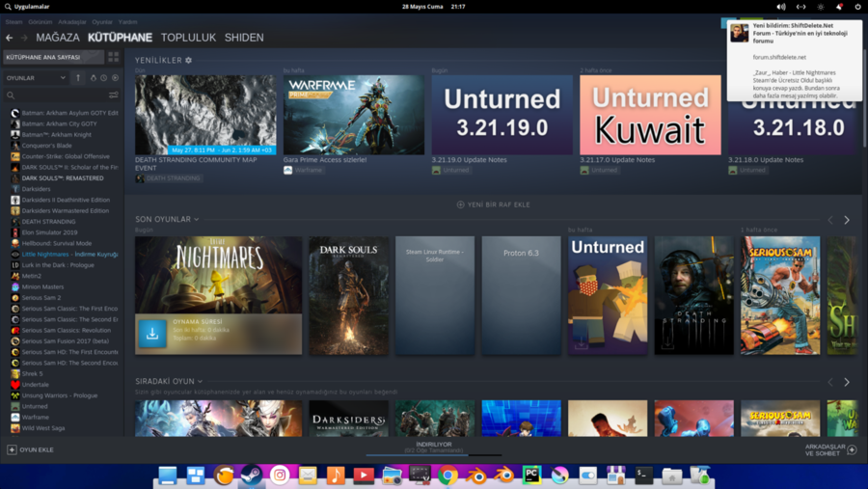Select Little Nightmares in the game list
This screenshot has height=489, width=868.
tap(65, 255)
